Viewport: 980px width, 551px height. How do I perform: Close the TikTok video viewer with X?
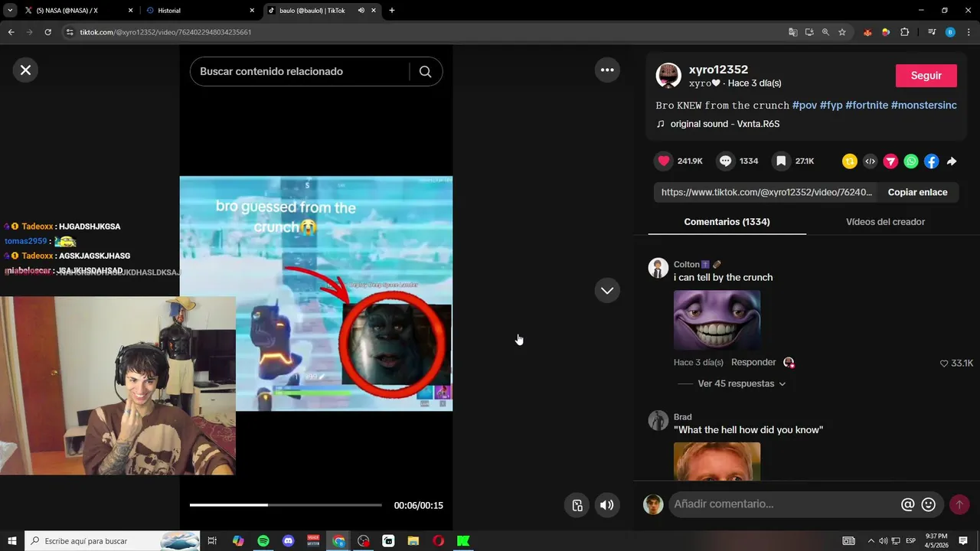coord(25,70)
